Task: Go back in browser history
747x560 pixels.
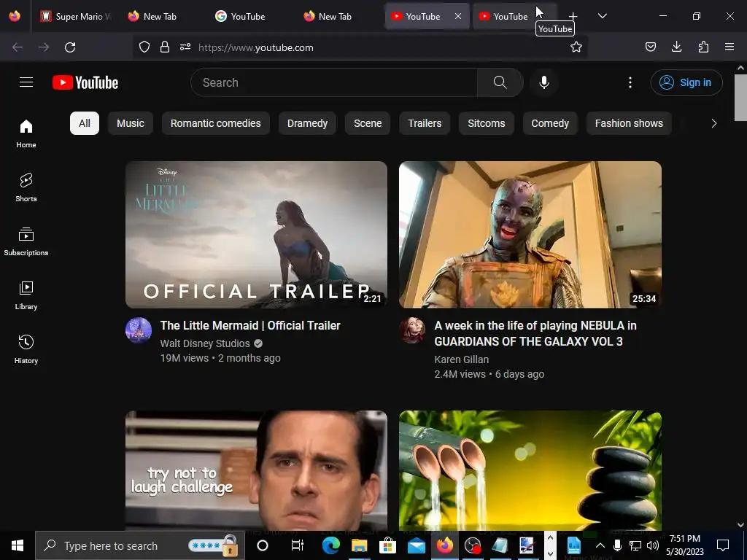Action: (18, 47)
